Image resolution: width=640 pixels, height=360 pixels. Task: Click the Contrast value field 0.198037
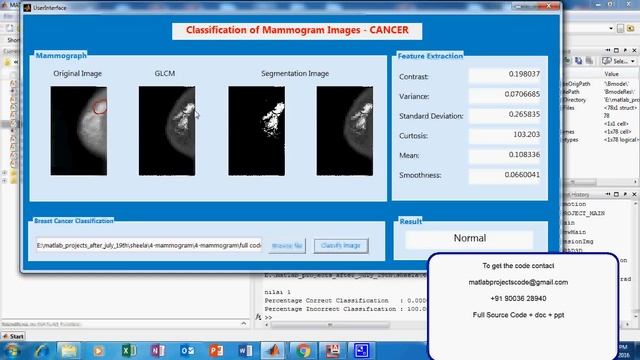504,74
